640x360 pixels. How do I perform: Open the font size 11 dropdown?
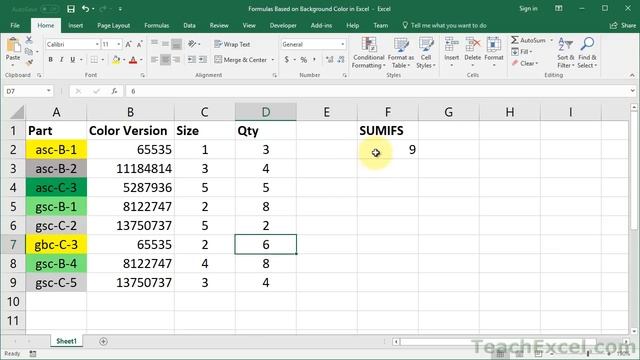(119, 44)
